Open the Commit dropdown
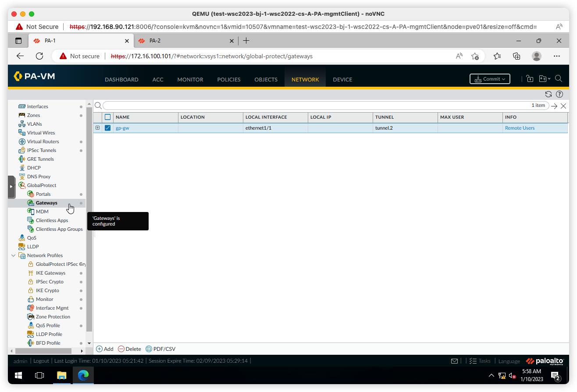 click(x=490, y=79)
